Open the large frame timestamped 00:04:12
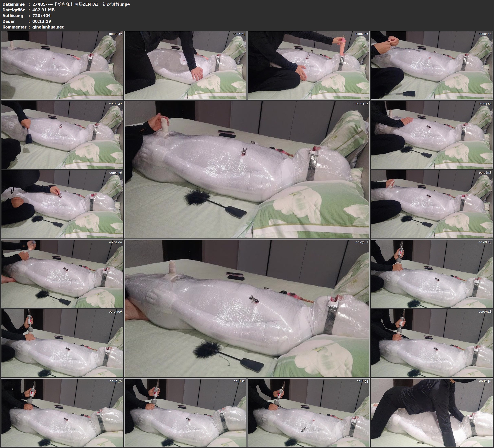The image size is (494, 448). pyautogui.click(x=247, y=169)
